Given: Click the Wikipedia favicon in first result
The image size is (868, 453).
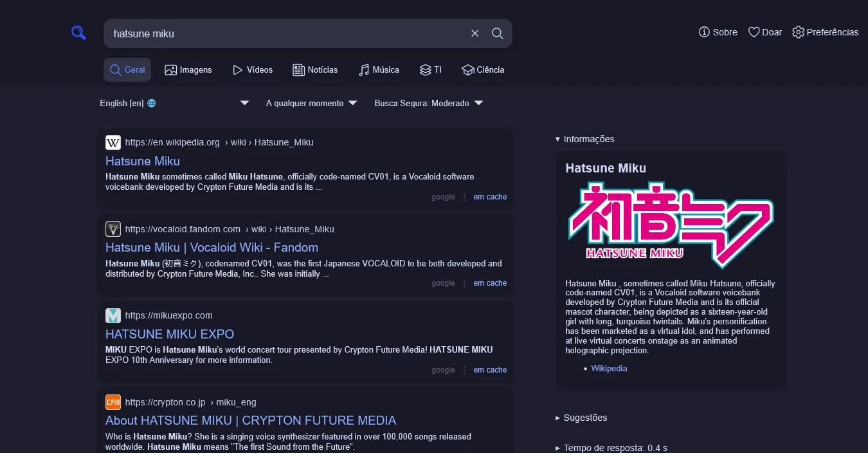Looking at the screenshot, I should coord(113,142).
